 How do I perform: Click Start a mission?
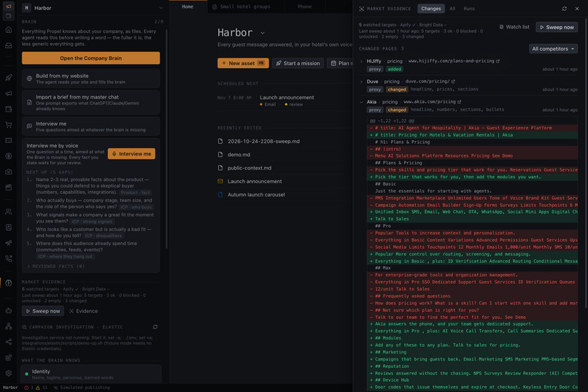click(x=298, y=64)
